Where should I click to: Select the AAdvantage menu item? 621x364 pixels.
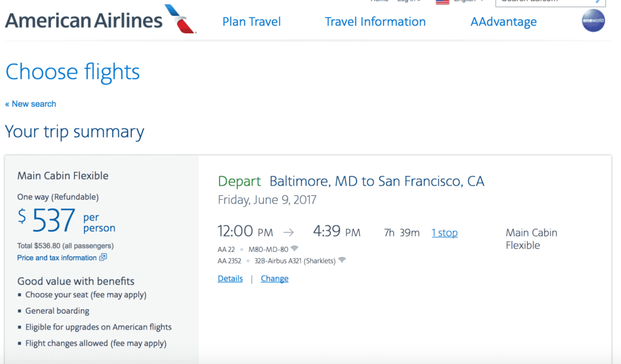pos(503,22)
